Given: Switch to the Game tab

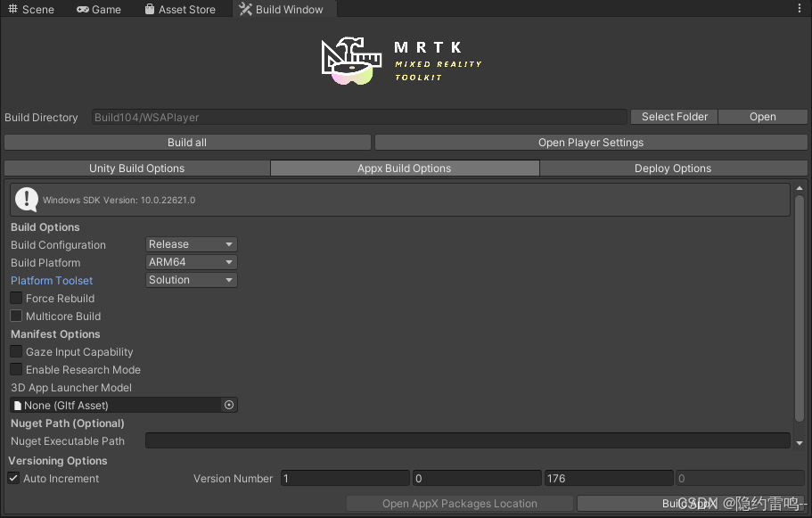Looking at the screenshot, I should pos(99,9).
